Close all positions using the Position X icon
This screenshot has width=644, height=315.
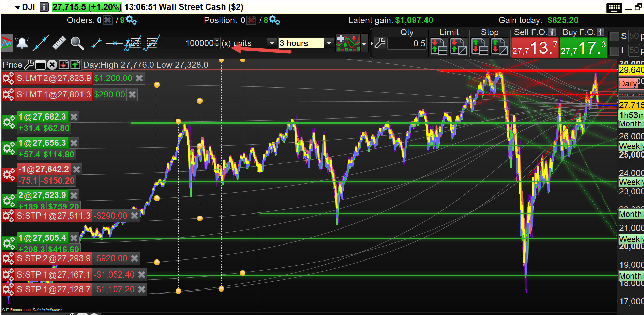point(251,20)
